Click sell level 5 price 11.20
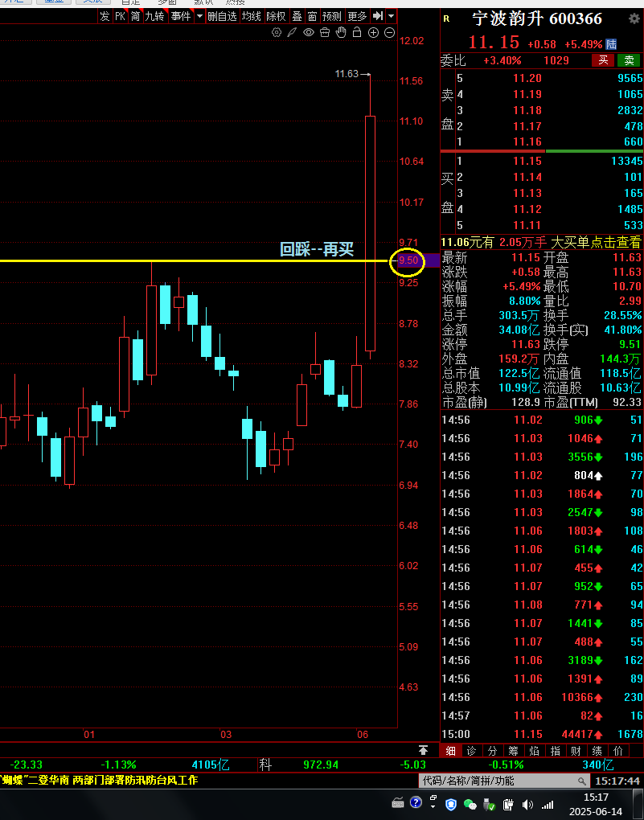Screen dimensions: 644x820 pos(527,79)
